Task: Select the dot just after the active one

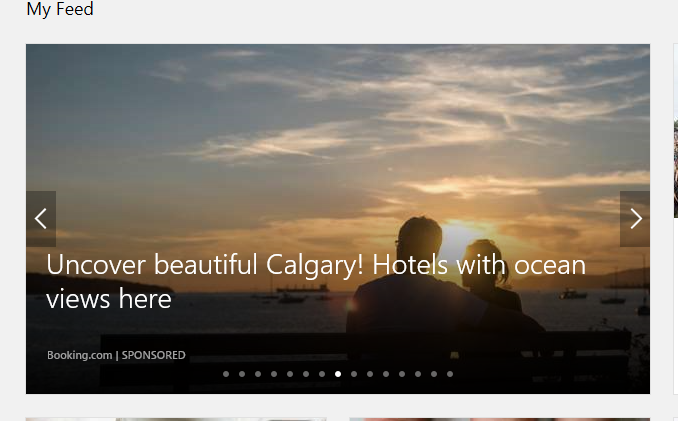Action: click(354, 374)
